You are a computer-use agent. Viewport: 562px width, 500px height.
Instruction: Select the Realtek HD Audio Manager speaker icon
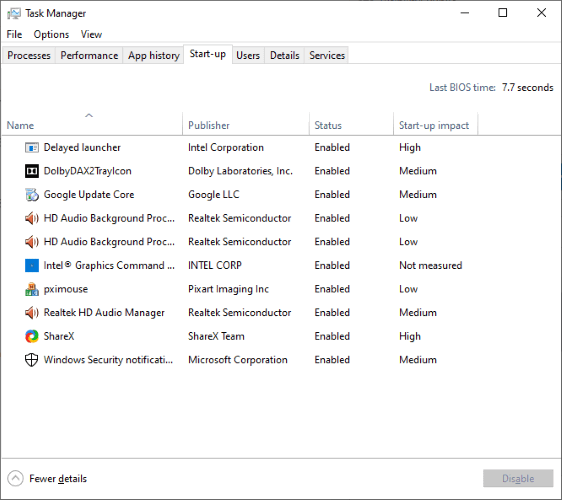pyautogui.click(x=32, y=313)
